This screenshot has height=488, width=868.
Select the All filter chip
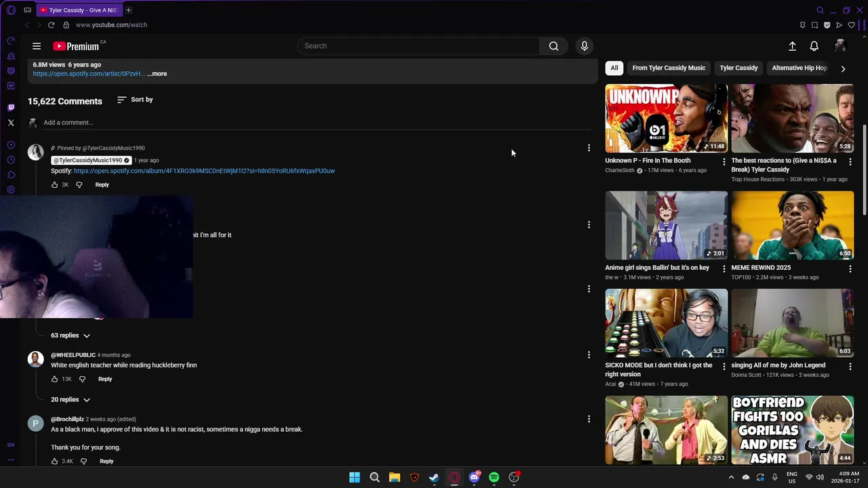614,68
